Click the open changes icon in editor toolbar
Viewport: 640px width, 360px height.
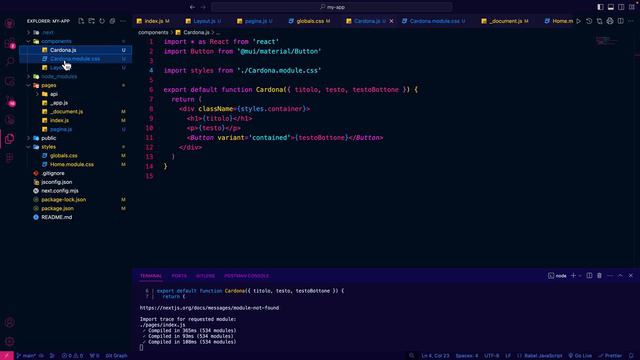point(599,21)
